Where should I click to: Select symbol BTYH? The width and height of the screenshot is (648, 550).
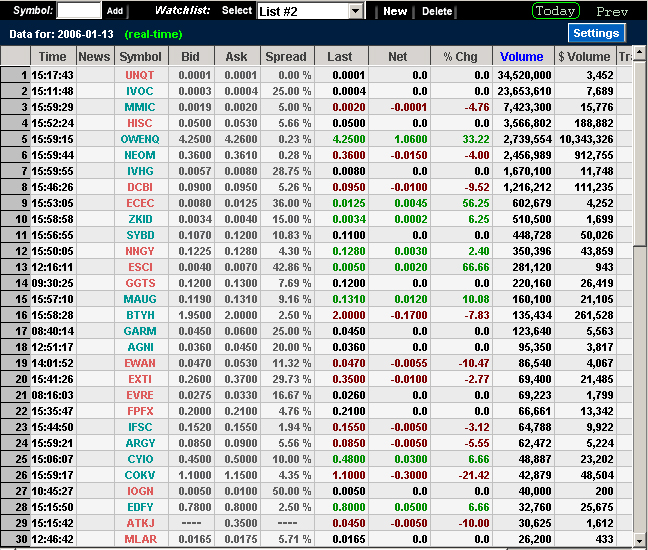[140, 315]
